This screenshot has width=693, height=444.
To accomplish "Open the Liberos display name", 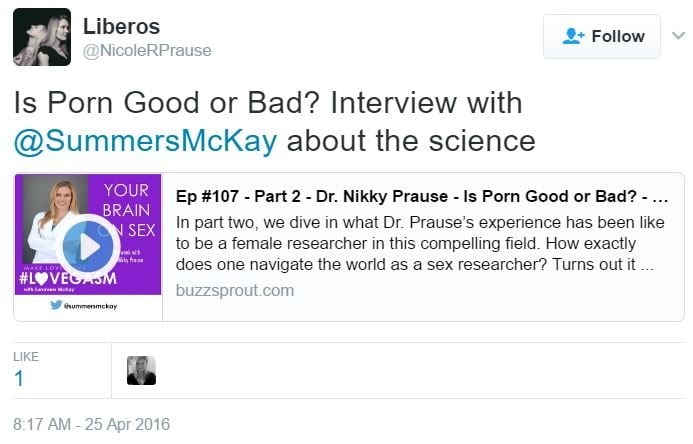I will tap(121, 26).
